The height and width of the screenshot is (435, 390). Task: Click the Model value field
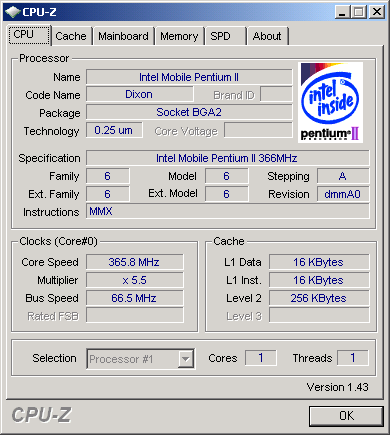227,176
